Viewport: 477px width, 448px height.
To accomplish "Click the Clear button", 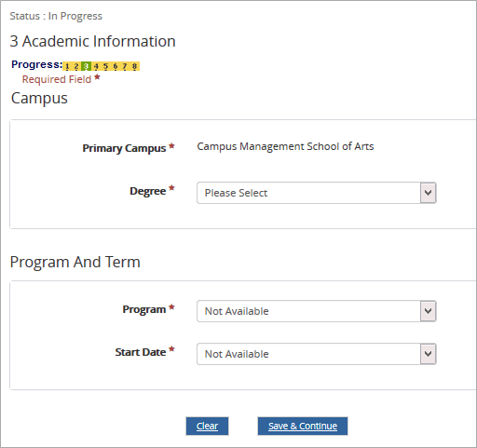I will click(207, 426).
